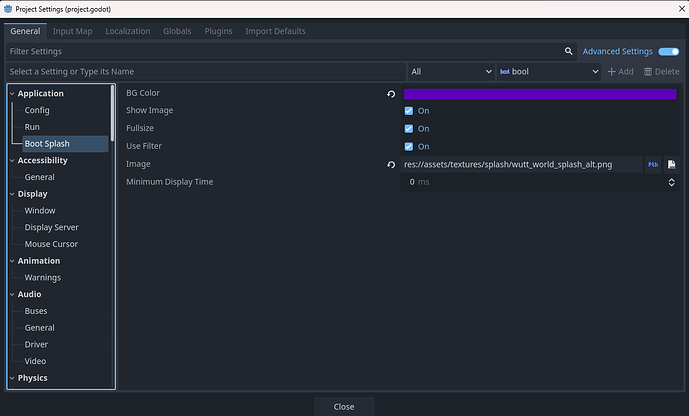
Task: Collapse the Application tree section
Action: pos(12,93)
